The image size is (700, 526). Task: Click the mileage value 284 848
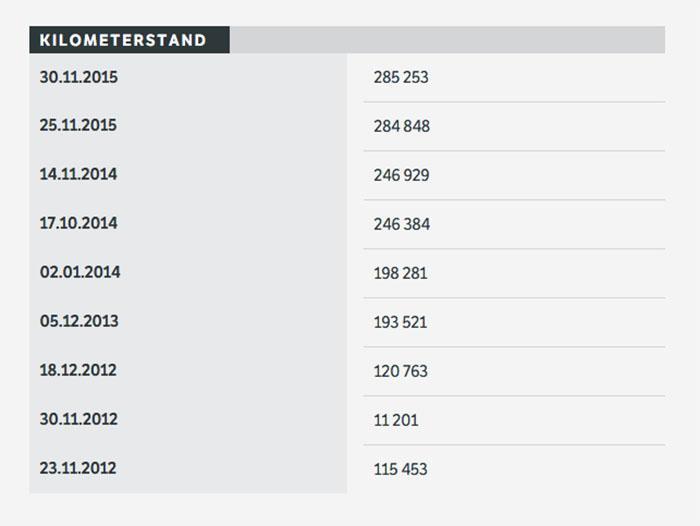click(402, 126)
